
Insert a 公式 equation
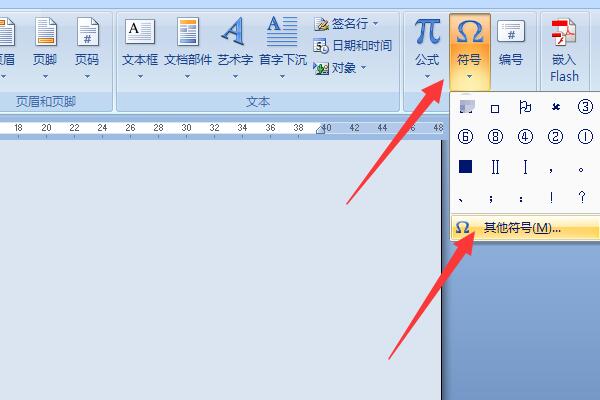point(427,47)
